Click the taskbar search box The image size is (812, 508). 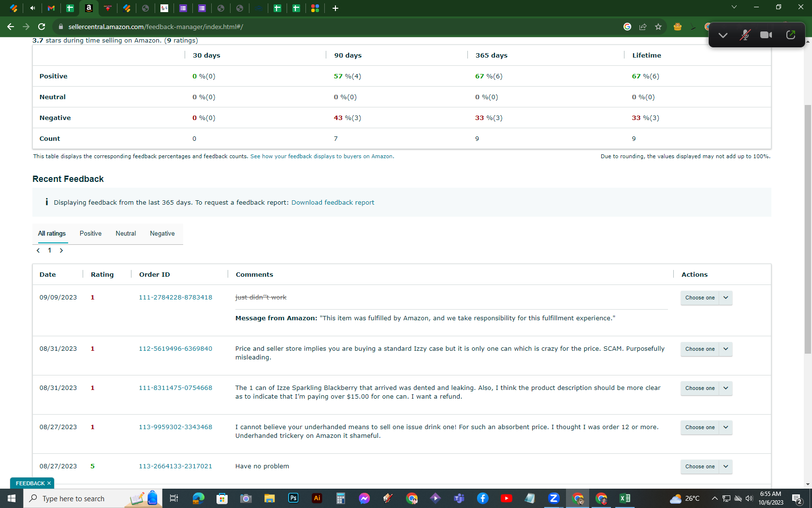point(92,498)
